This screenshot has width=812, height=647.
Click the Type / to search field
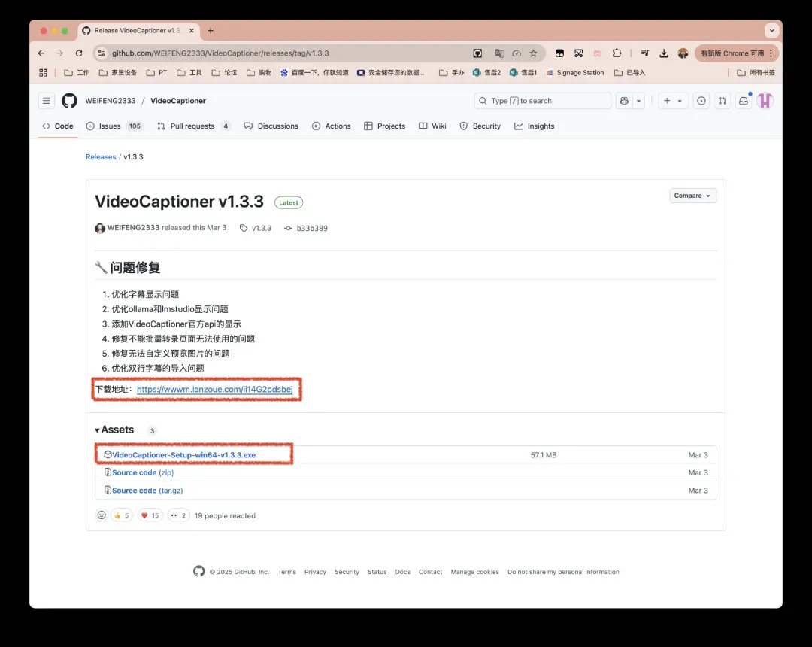point(541,101)
